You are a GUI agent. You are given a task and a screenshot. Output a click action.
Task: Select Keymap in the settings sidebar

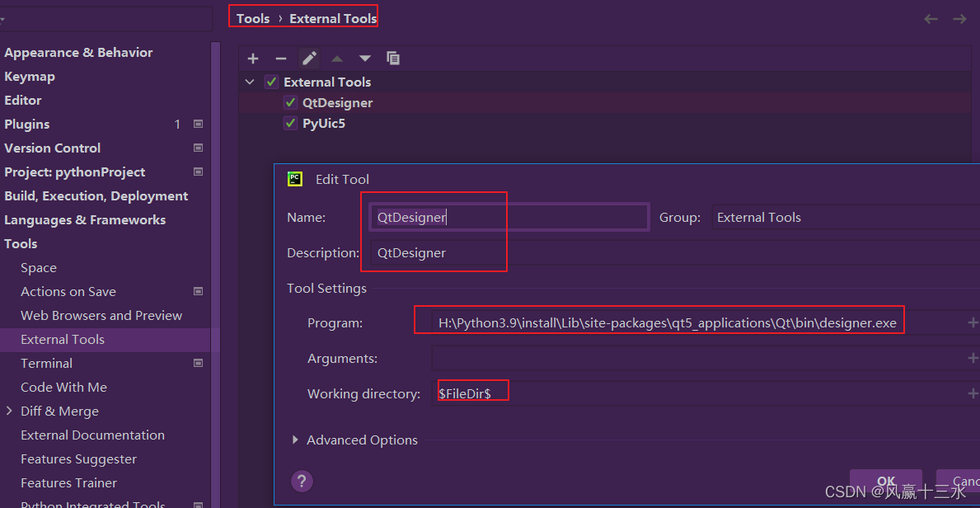pyautogui.click(x=29, y=76)
